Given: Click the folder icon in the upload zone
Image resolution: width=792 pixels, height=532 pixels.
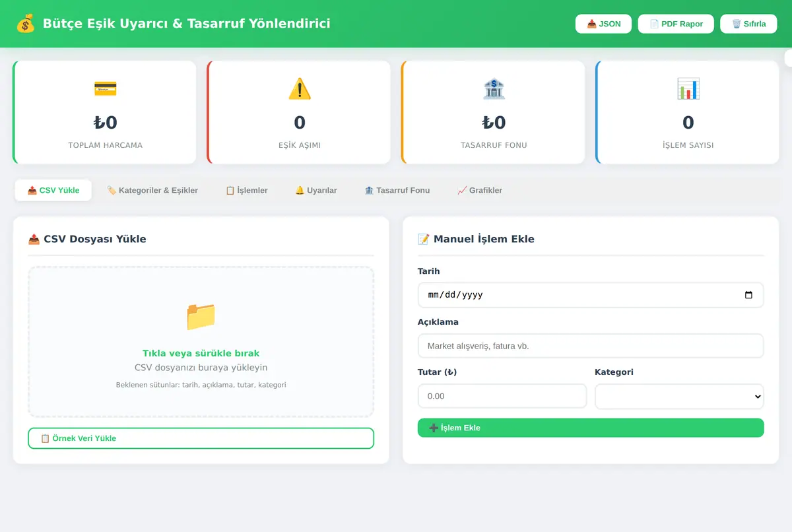Looking at the screenshot, I should click(201, 316).
